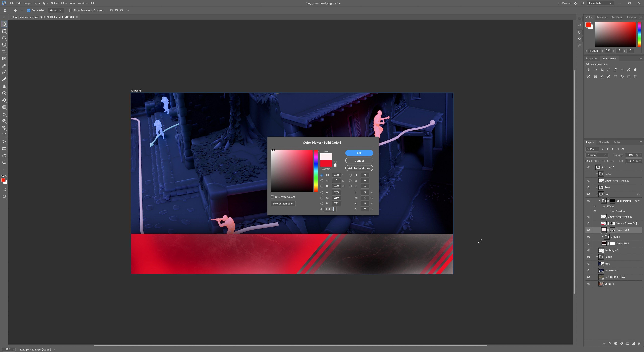644x352 pixels.
Task: Click the hue slider in Color Picker dialog
Action: point(316,171)
